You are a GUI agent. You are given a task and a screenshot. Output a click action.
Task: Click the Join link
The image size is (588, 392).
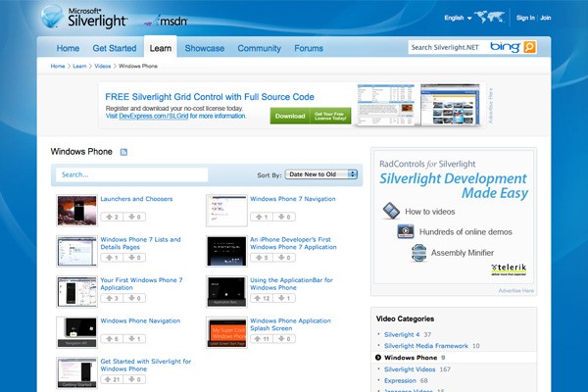click(x=546, y=18)
